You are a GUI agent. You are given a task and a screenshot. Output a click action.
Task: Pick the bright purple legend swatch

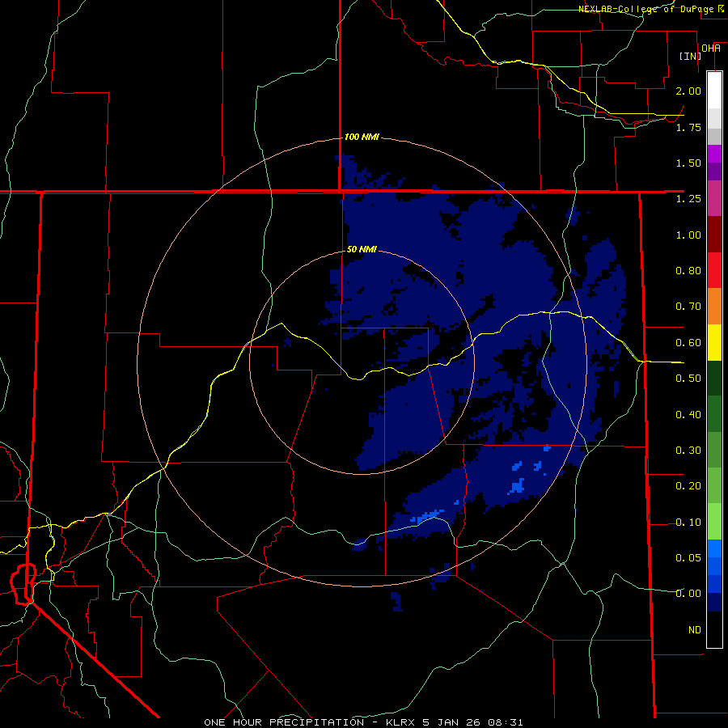(714, 154)
